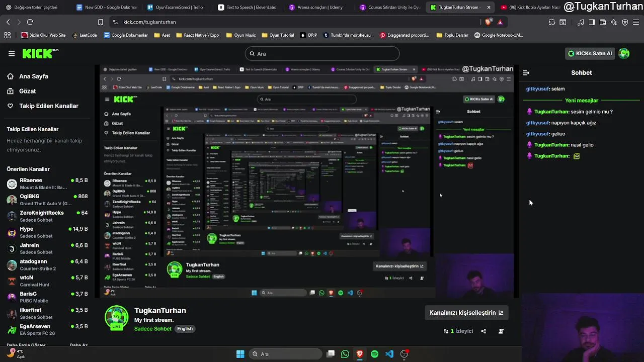Open the Leo AI sparkle icon
The image size is (644, 362).
pyautogui.click(x=614, y=22)
